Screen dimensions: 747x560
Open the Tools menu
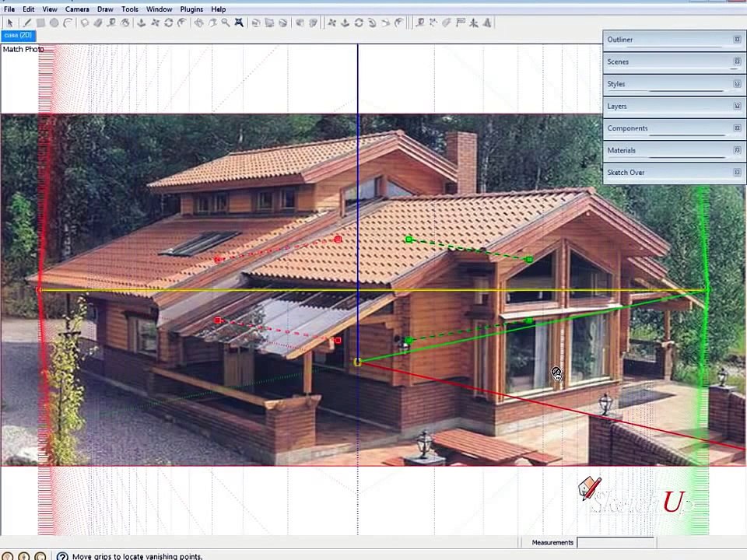[x=130, y=9]
